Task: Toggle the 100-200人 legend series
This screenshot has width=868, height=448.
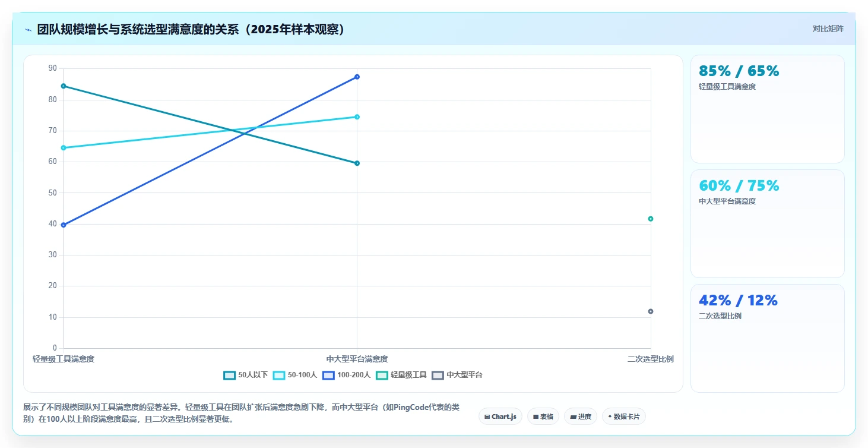Action: pos(346,375)
